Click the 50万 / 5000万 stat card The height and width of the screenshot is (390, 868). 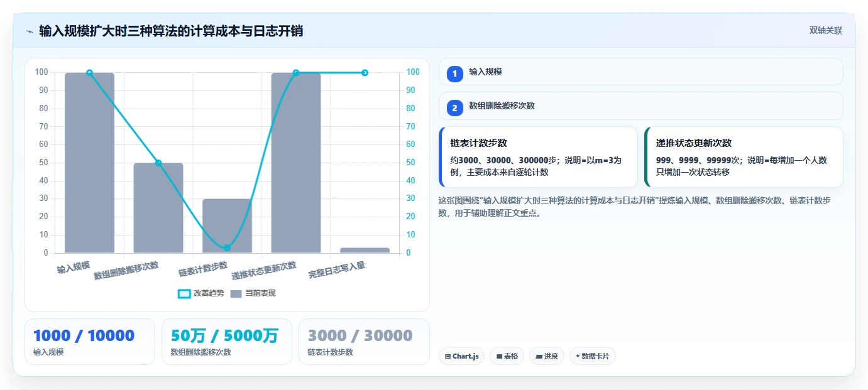[x=227, y=342]
